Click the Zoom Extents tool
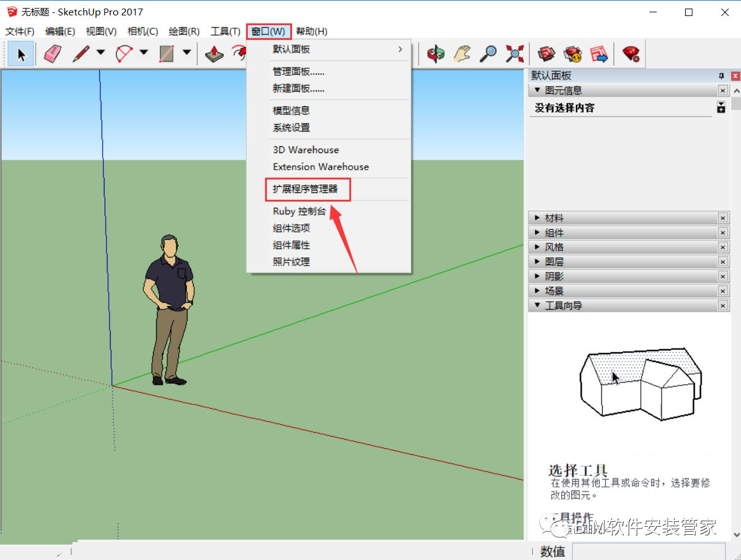 pos(514,54)
